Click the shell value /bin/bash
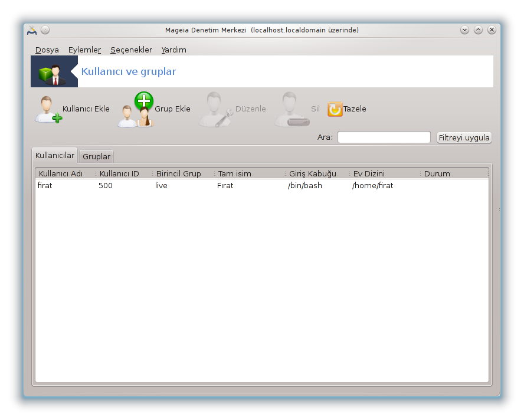 (304, 185)
